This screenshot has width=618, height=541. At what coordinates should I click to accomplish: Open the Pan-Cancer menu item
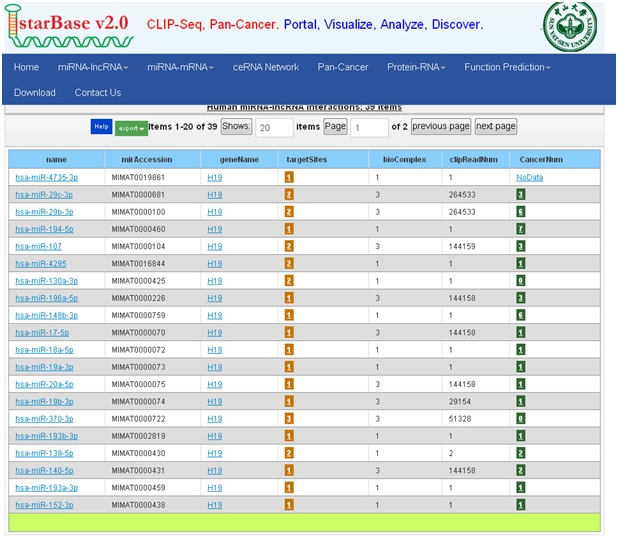tap(343, 67)
